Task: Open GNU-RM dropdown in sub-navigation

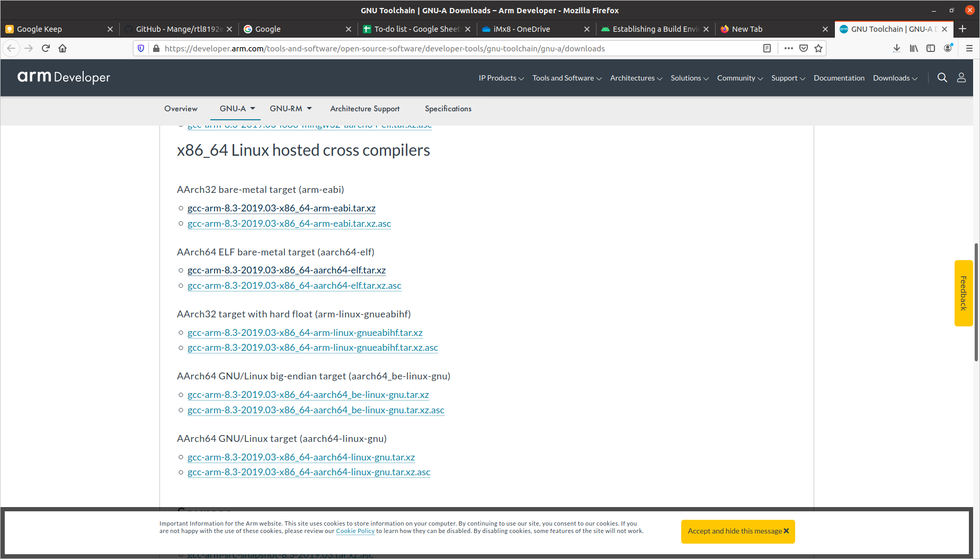Action: tap(291, 108)
